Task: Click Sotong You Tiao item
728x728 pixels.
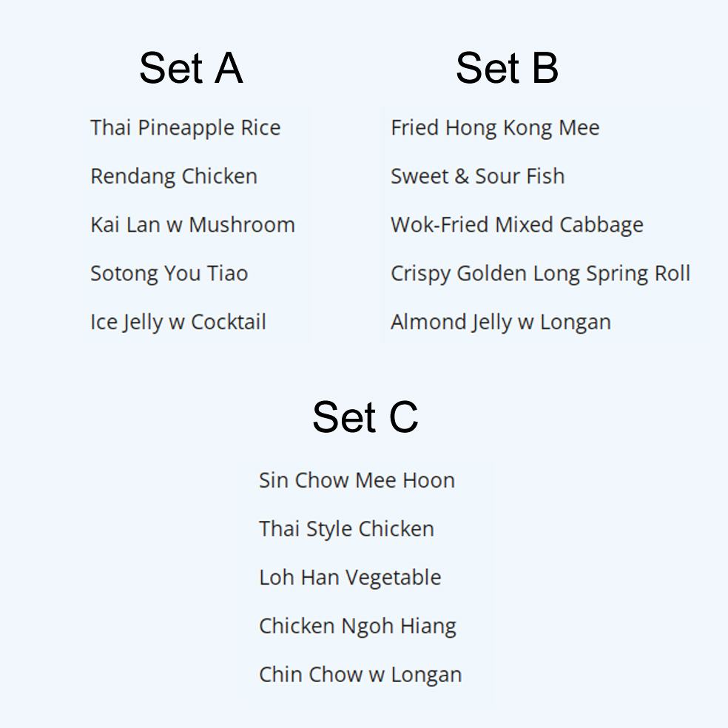Action: [169, 274]
